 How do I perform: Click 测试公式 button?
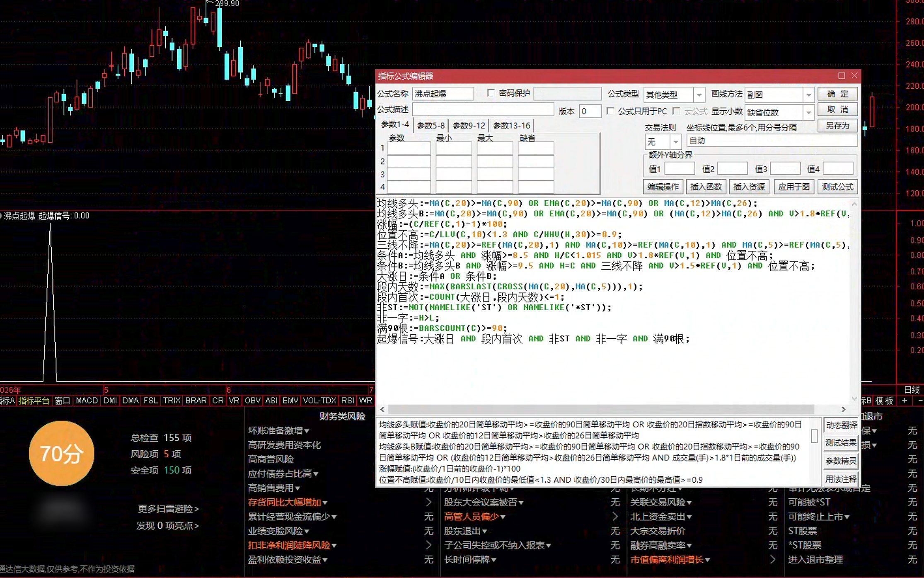click(837, 187)
